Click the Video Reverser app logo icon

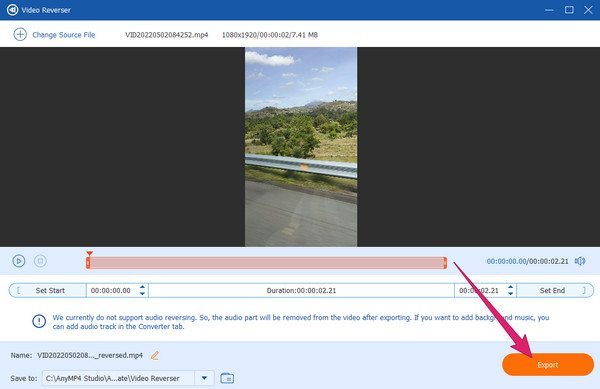tap(12, 10)
